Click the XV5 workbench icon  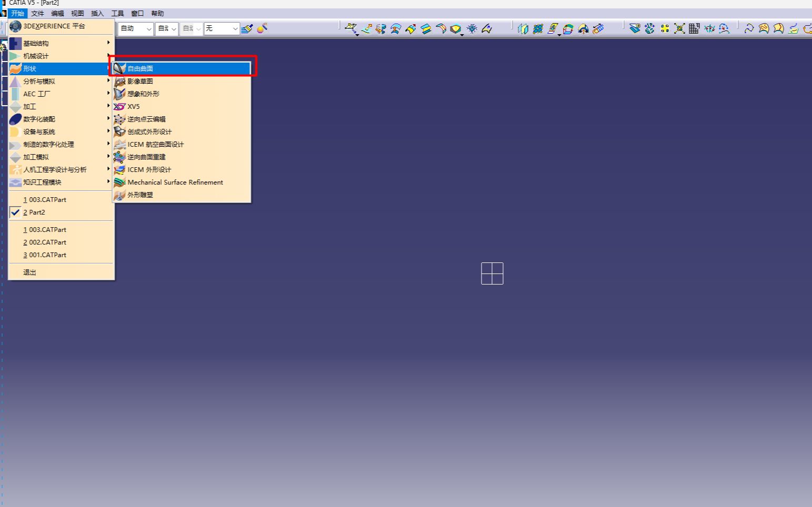click(x=119, y=106)
